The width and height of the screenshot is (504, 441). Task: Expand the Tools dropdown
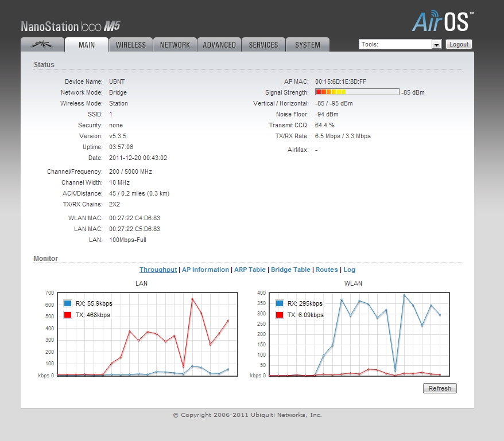[400, 44]
